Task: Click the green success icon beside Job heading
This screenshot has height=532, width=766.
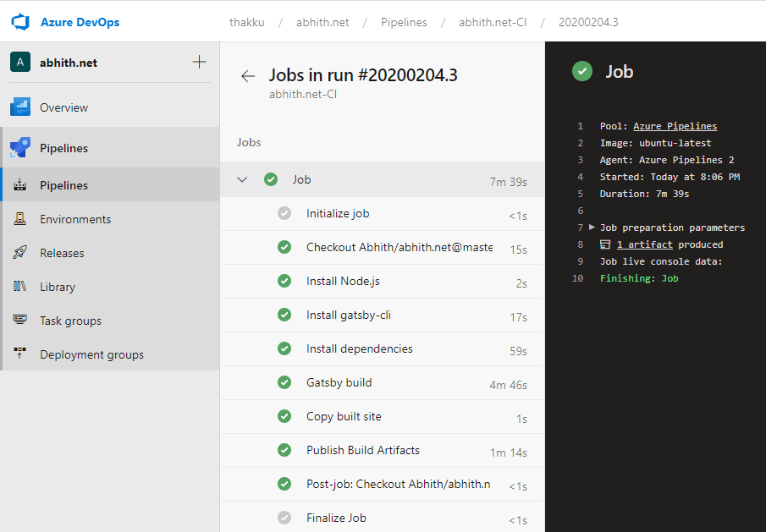Action: pyautogui.click(x=581, y=72)
